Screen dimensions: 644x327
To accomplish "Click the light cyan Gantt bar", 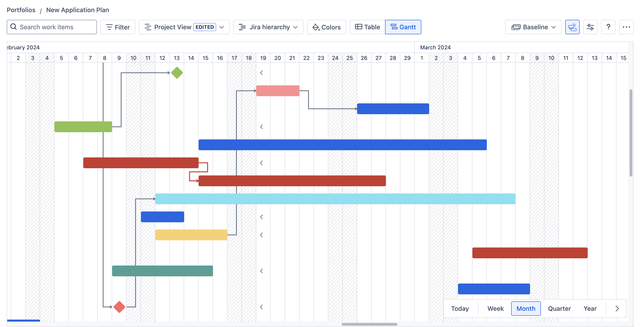I will click(335, 199).
